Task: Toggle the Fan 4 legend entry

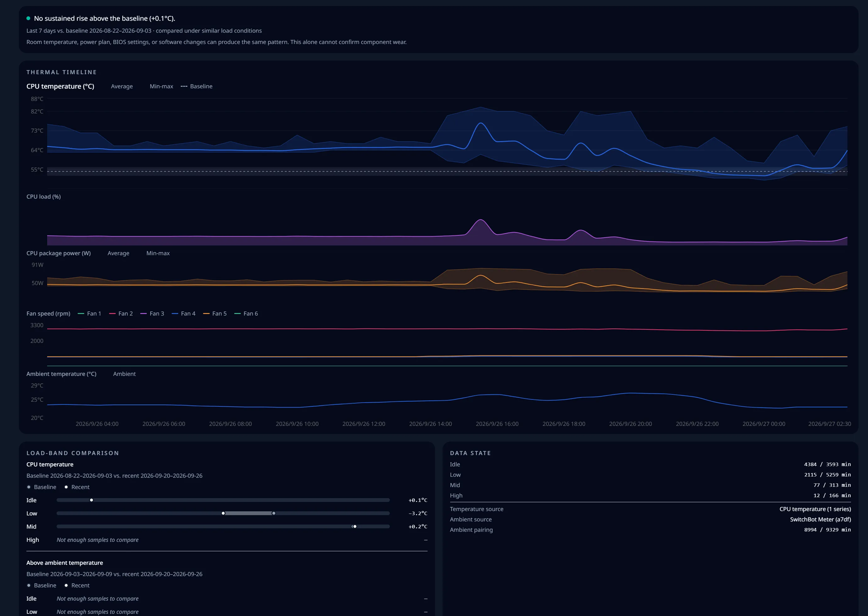Action: pos(184,313)
